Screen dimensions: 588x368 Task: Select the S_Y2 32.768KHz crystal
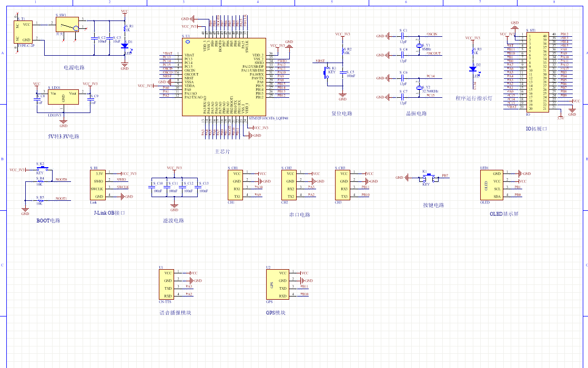pyautogui.click(x=419, y=88)
